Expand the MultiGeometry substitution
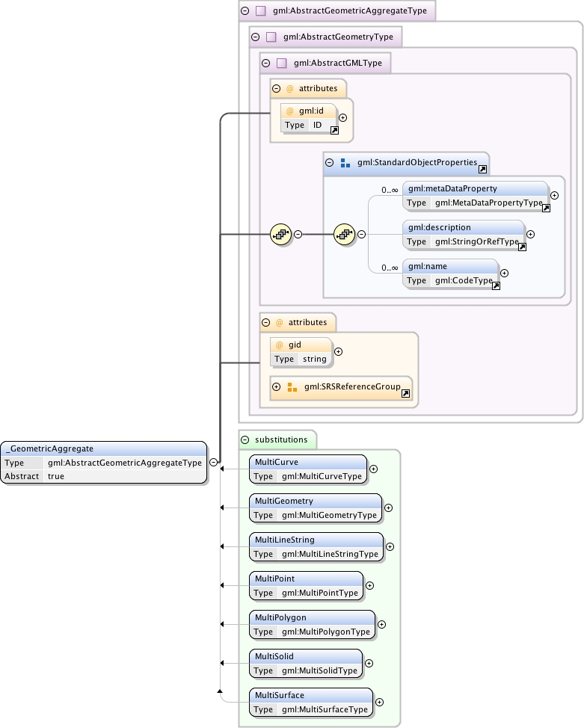Viewport: 584px width, 728px height. [x=388, y=508]
